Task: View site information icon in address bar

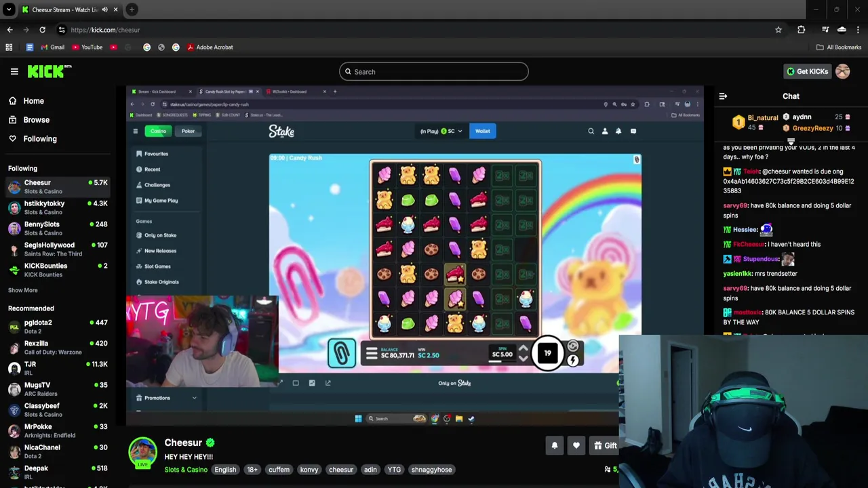Action: 62,30
